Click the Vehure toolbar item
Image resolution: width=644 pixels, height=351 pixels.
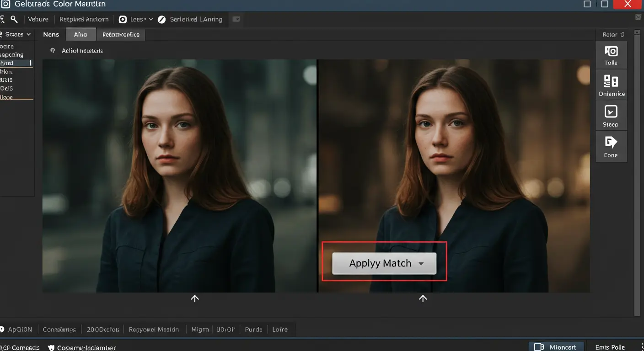click(38, 19)
